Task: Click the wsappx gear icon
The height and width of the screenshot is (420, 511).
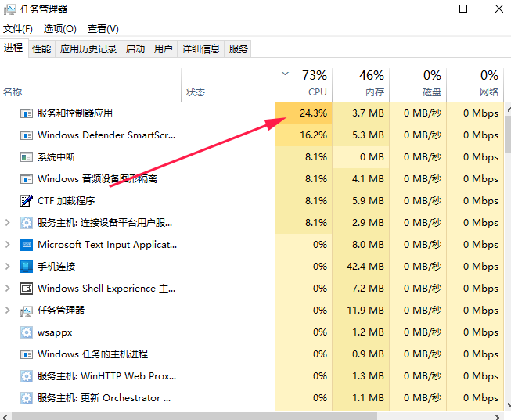Action: (x=27, y=332)
